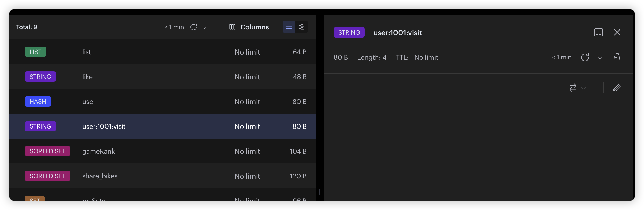Grab the panel resize divider handle
Viewport: 644px width, 210px height.
point(320,192)
